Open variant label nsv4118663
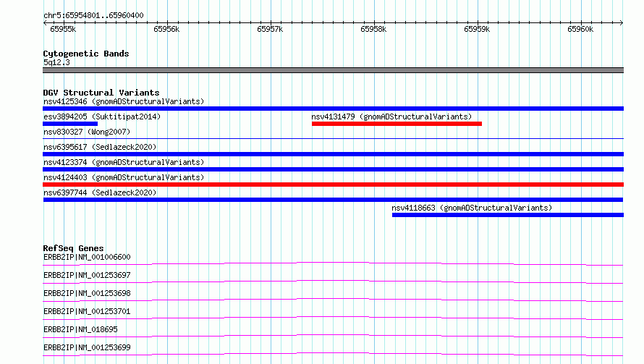The height and width of the screenshot is (364, 644). tap(472, 208)
